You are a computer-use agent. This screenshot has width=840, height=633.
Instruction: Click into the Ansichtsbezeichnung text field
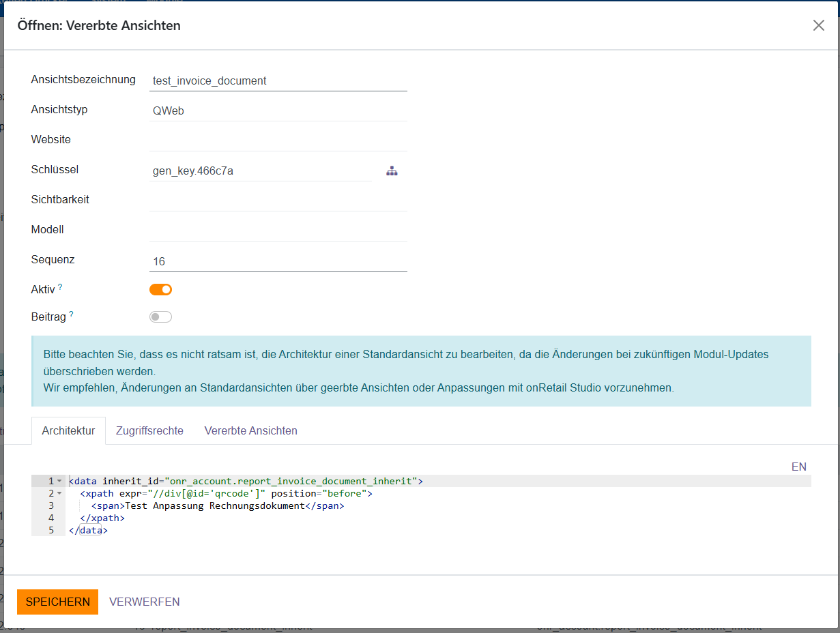(278, 80)
